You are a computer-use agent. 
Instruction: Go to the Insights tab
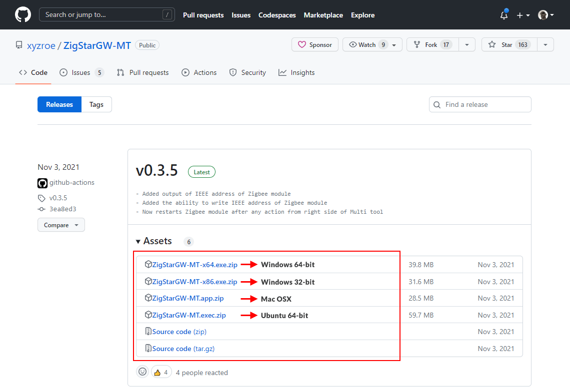tap(296, 72)
